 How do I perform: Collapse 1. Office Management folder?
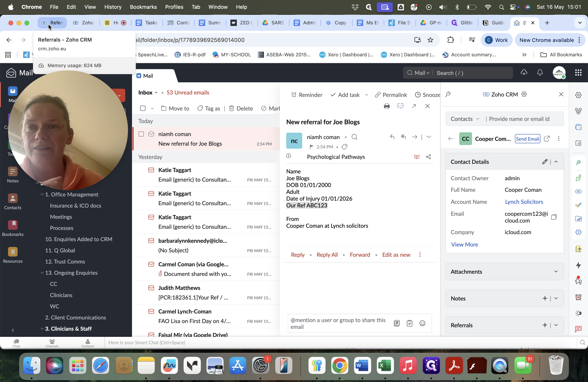[x=42, y=194]
